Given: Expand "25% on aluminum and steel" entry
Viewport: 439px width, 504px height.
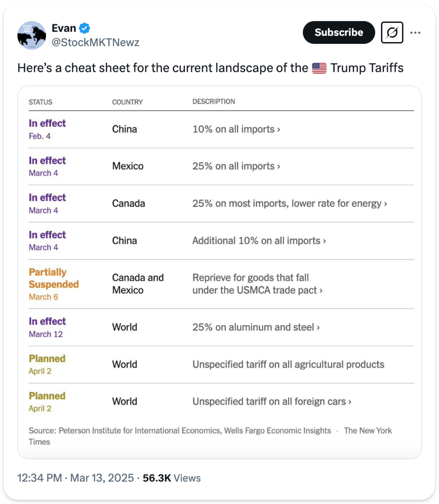Looking at the screenshot, I should click(x=256, y=327).
